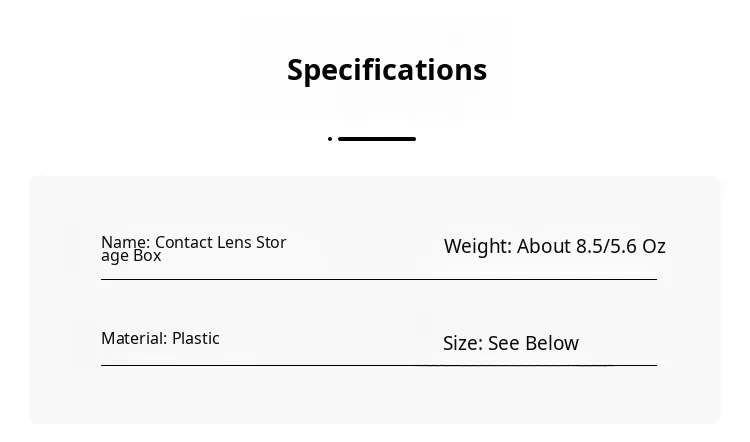Click the "Specifications" heading

[387, 70]
